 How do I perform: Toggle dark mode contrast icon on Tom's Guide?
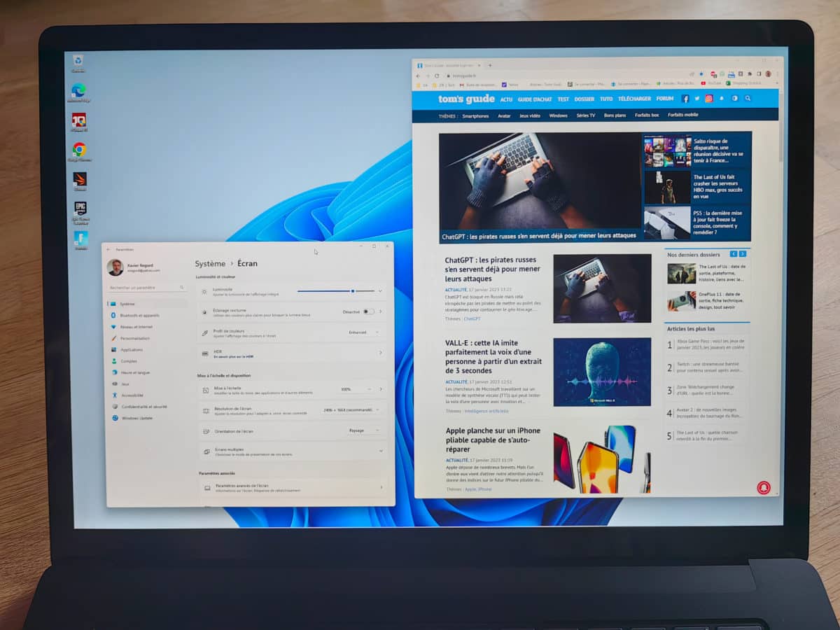click(x=735, y=99)
